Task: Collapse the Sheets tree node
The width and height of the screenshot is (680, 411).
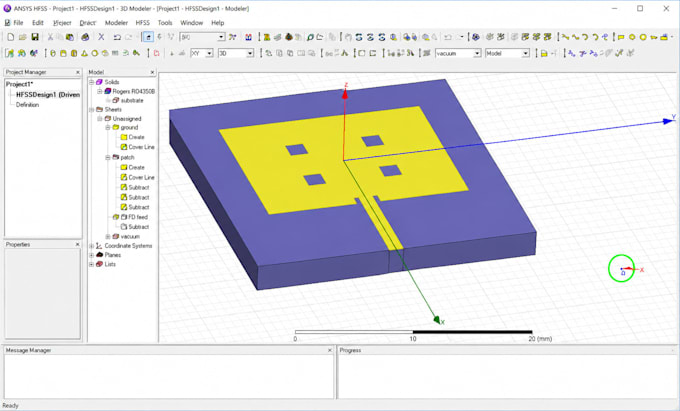Action: [92, 110]
